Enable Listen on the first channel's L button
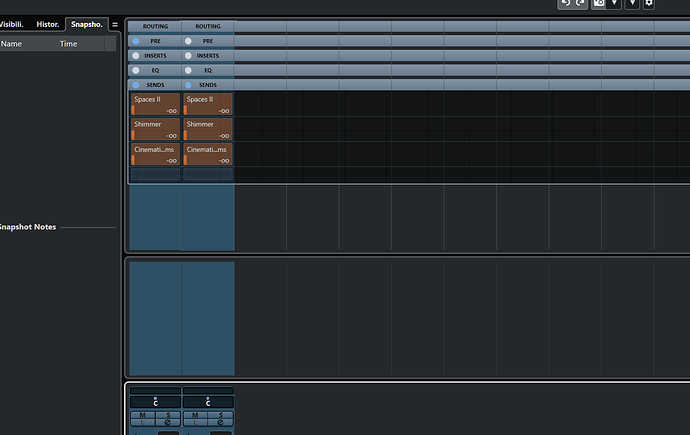Image resolution: width=690 pixels, height=435 pixels. (x=143, y=422)
